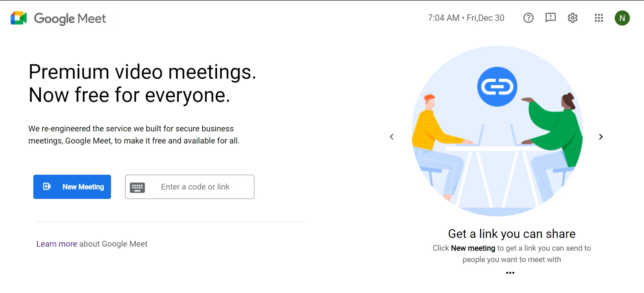Click the video-plus icon on New Meeting
The image size is (644, 293).
(47, 186)
